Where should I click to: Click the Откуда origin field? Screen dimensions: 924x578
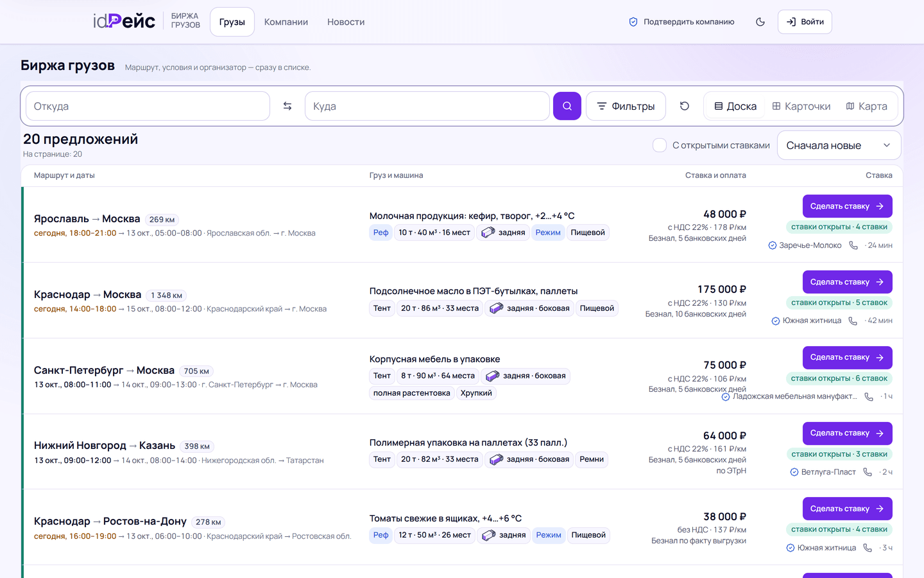click(x=148, y=106)
